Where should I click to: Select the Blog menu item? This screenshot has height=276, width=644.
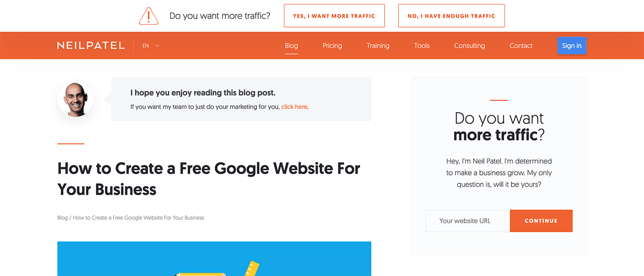click(291, 45)
